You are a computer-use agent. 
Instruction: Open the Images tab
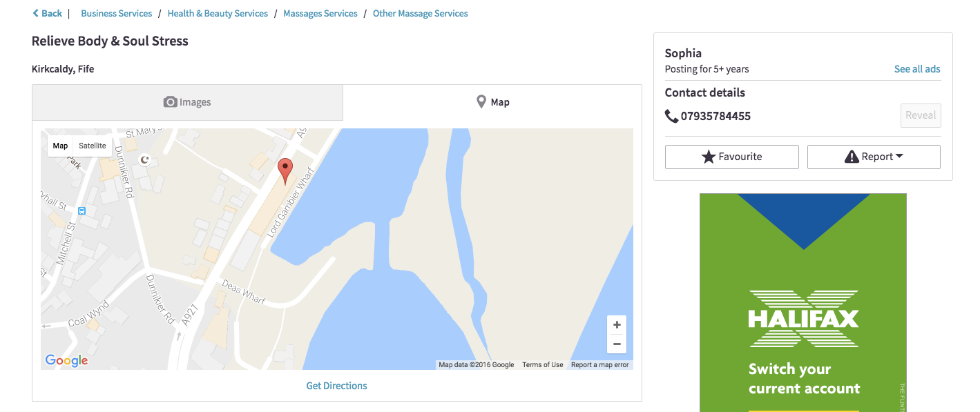187,102
